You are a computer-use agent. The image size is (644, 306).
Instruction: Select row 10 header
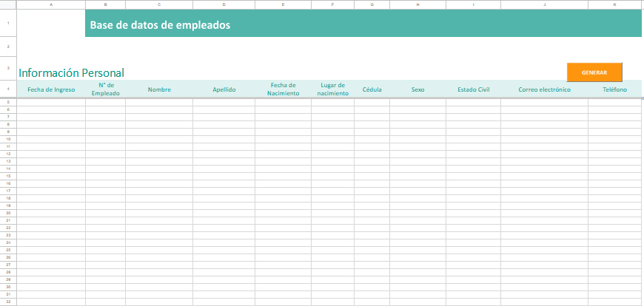pyautogui.click(x=8, y=139)
